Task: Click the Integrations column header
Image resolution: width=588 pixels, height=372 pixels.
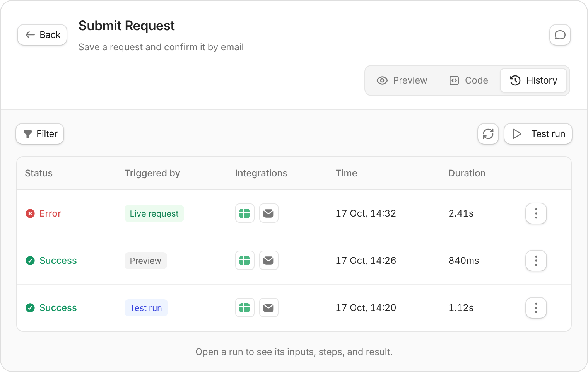Action: (261, 173)
